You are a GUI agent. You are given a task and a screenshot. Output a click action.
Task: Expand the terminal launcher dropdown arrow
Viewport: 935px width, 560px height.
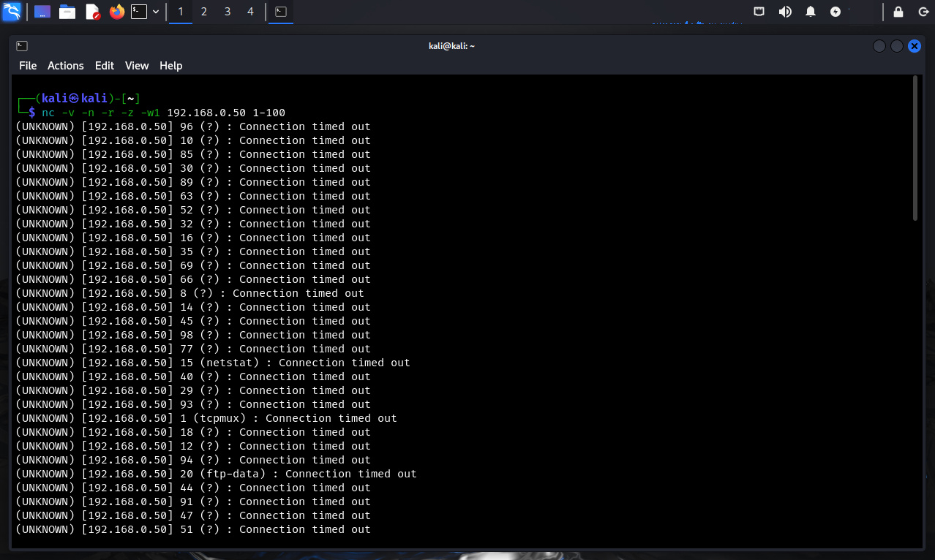point(156,12)
